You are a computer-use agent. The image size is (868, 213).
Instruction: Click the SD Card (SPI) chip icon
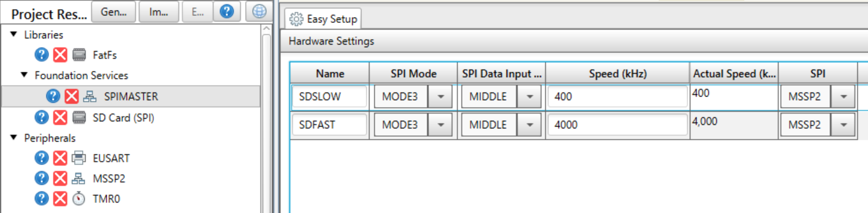pyautogui.click(x=79, y=118)
